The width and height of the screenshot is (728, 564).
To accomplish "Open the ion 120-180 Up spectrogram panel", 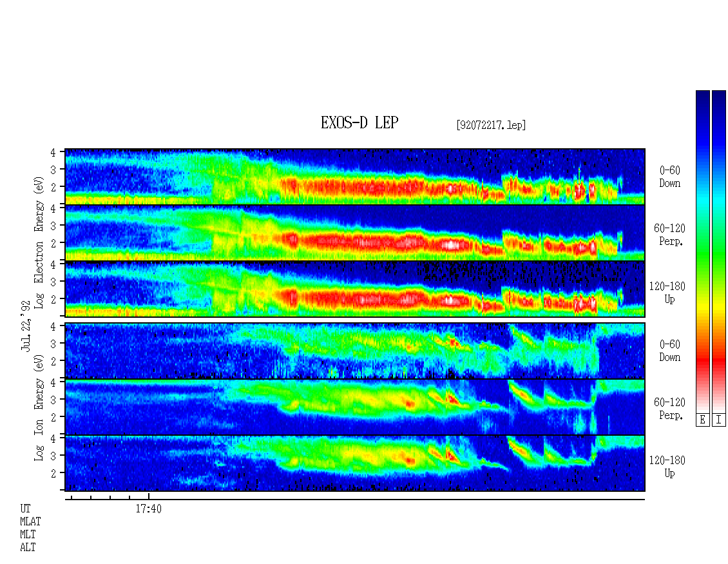I will (x=355, y=463).
